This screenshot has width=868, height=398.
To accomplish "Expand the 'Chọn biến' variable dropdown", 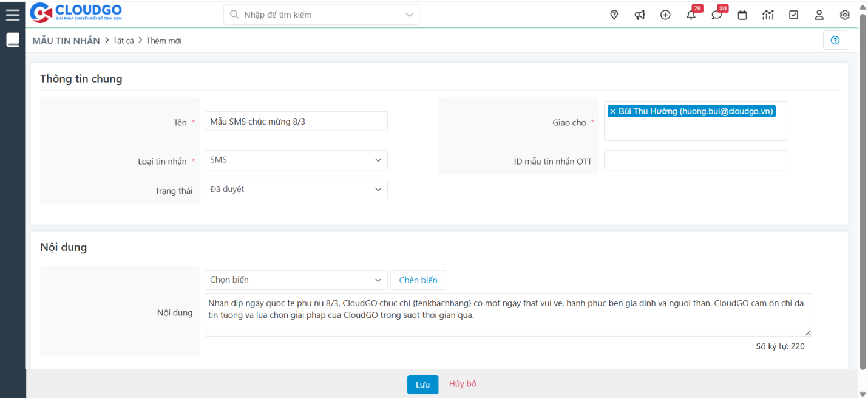I will pos(296,280).
